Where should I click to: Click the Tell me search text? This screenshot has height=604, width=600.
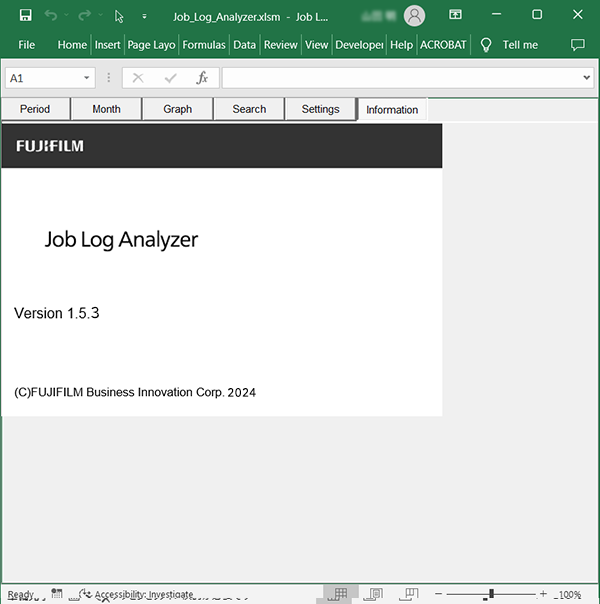point(520,45)
